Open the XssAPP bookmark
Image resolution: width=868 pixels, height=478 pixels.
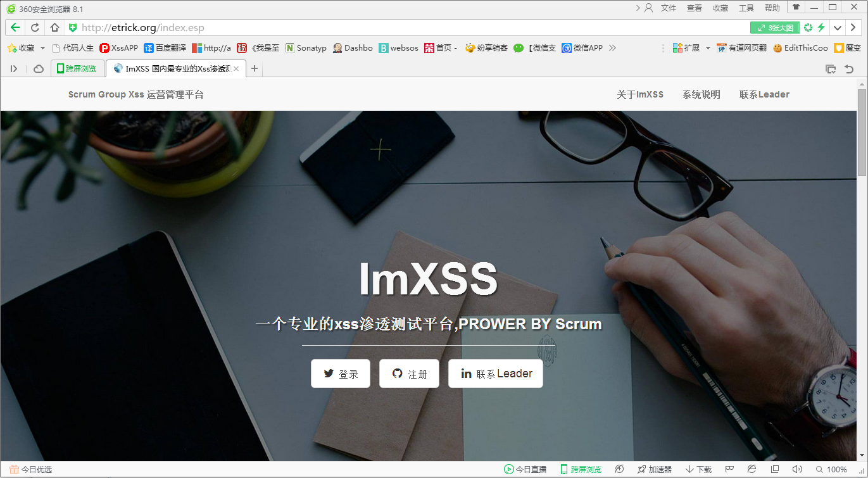pyautogui.click(x=119, y=47)
